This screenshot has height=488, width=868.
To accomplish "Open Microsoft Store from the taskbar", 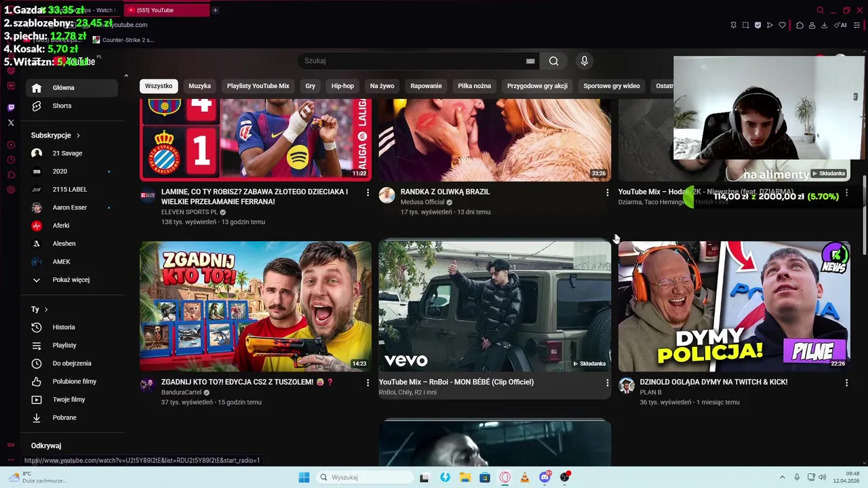I will (485, 477).
